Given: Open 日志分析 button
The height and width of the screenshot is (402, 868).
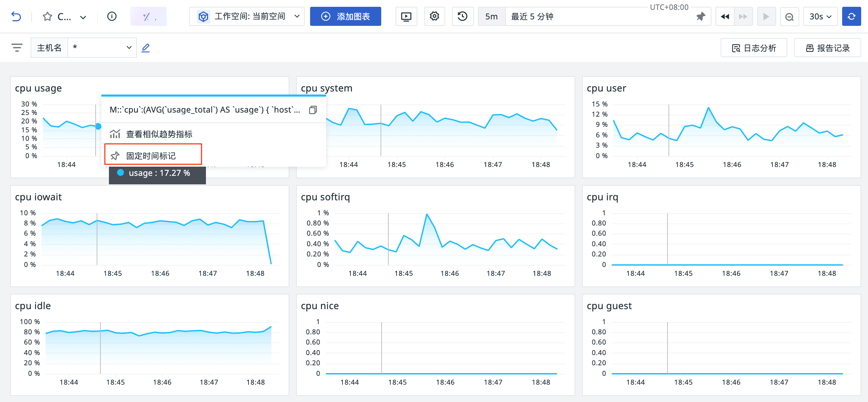Looking at the screenshot, I should click(x=754, y=48).
